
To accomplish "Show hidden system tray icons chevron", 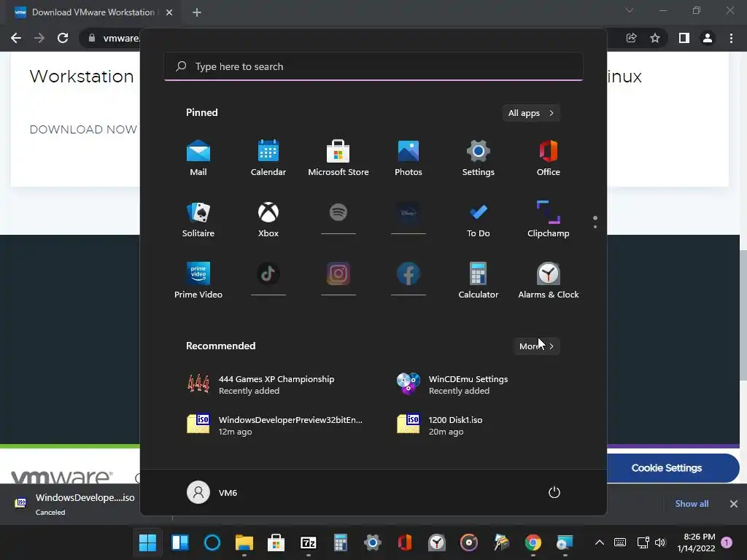I will point(600,542).
